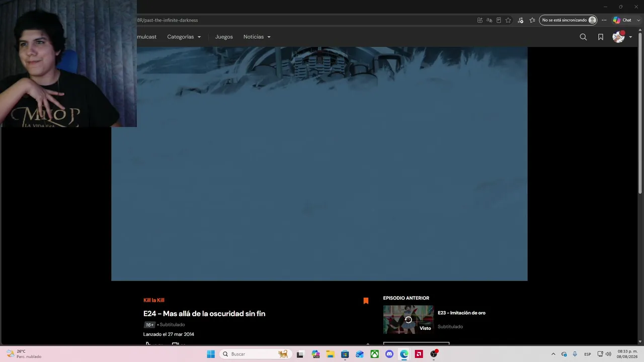Open the Crunchyroll watchlist bookmark icon
The height and width of the screenshot is (362, 644).
point(601,37)
